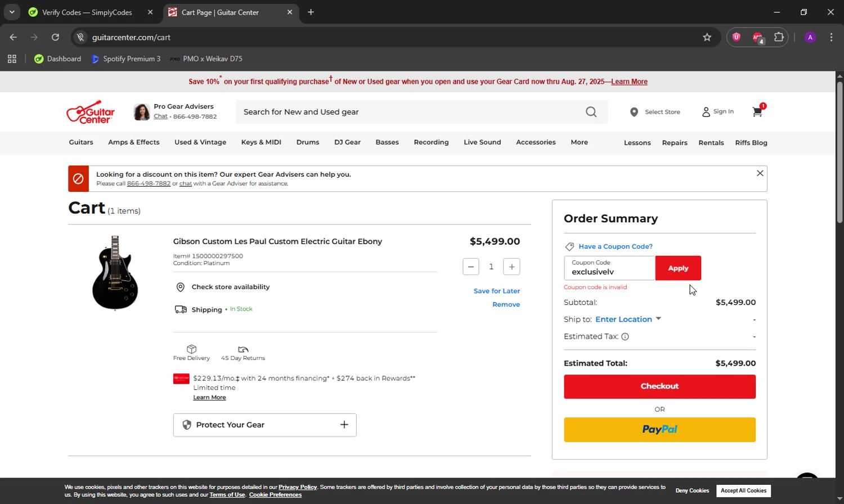Click Learn More under financing offer
Screen dimensions: 844x504
coord(209,397)
